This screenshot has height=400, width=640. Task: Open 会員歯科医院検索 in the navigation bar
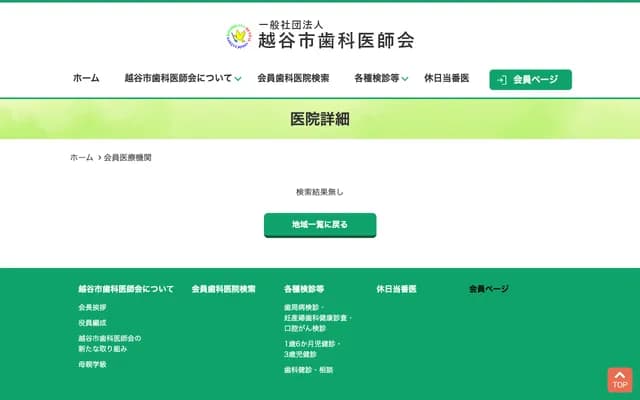(x=293, y=78)
